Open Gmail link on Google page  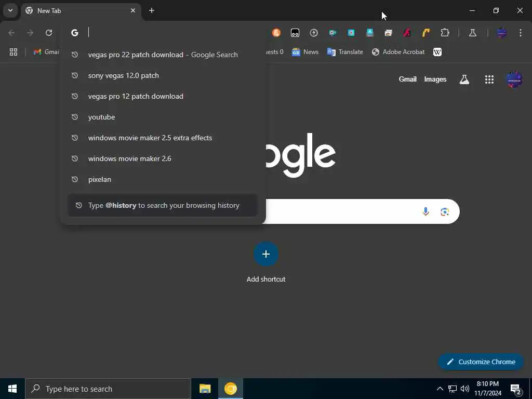407,79
